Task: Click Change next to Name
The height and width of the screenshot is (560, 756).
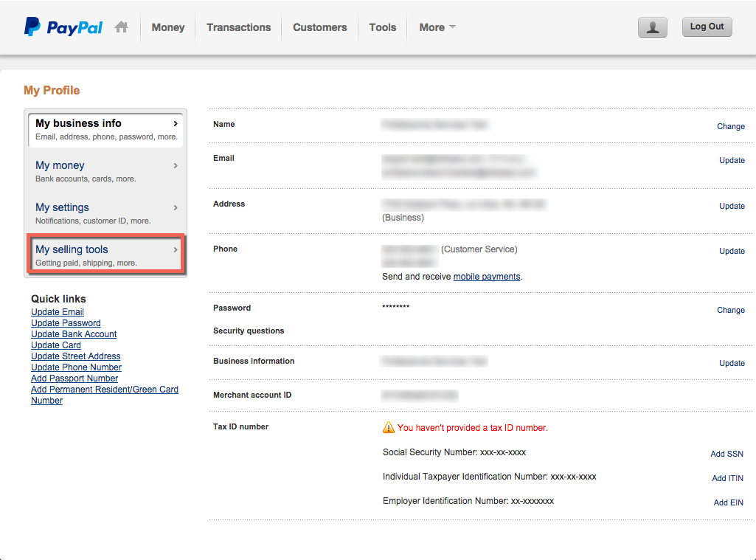Action: 730,126
